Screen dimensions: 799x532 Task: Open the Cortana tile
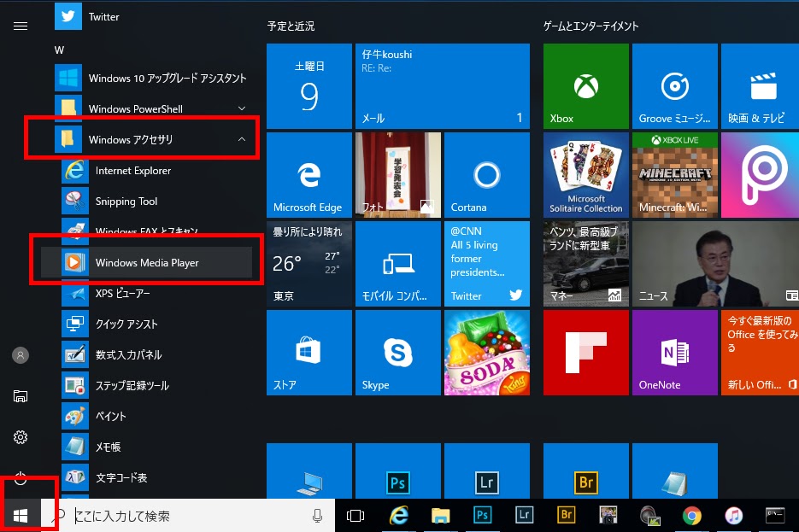[487, 175]
